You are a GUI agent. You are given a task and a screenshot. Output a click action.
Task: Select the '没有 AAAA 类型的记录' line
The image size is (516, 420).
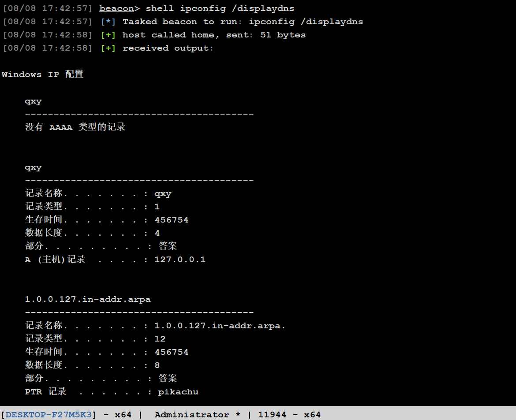point(75,127)
